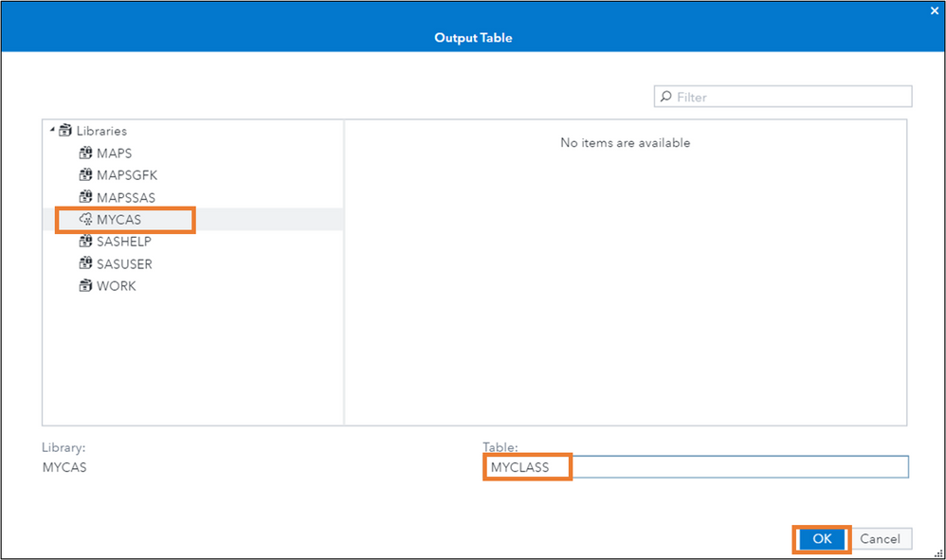Click the MYCAS cloud library icon
This screenshot has width=946, height=560.
(85, 220)
